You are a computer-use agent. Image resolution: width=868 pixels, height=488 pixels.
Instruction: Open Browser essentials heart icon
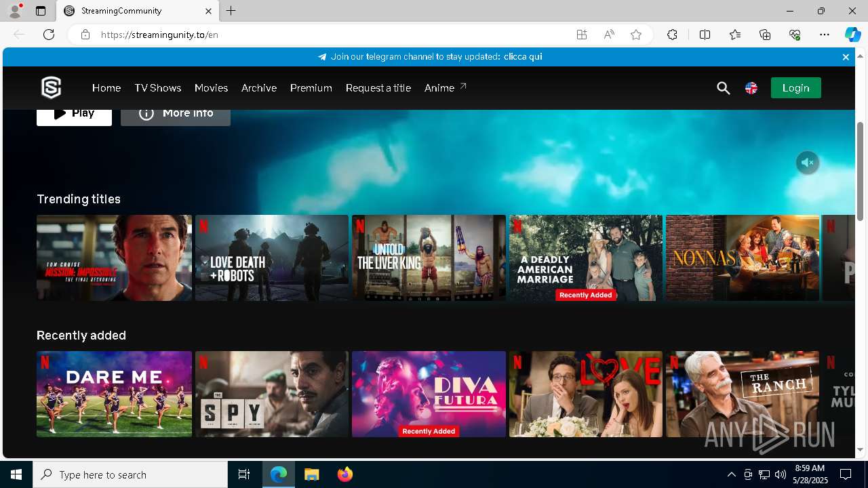coord(795,35)
